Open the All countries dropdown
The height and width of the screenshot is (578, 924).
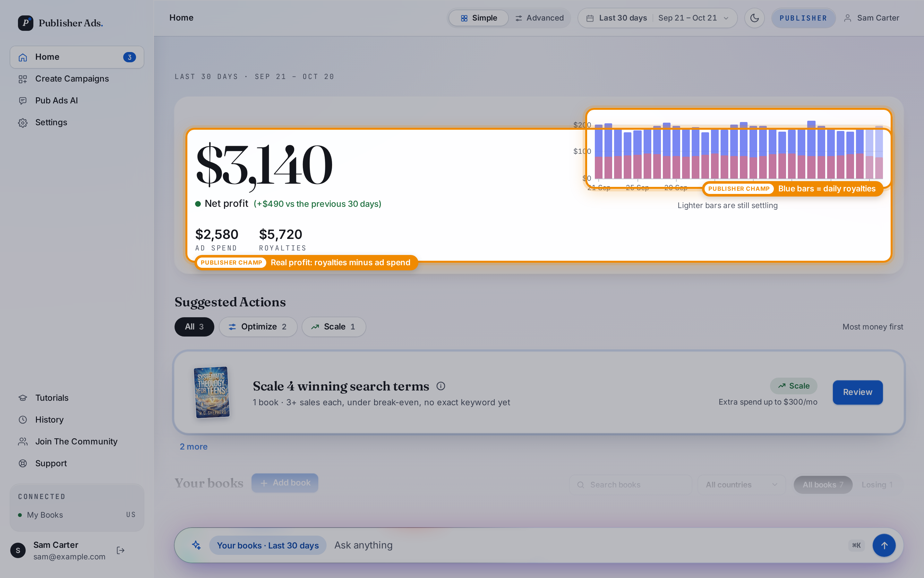[x=741, y=484]
